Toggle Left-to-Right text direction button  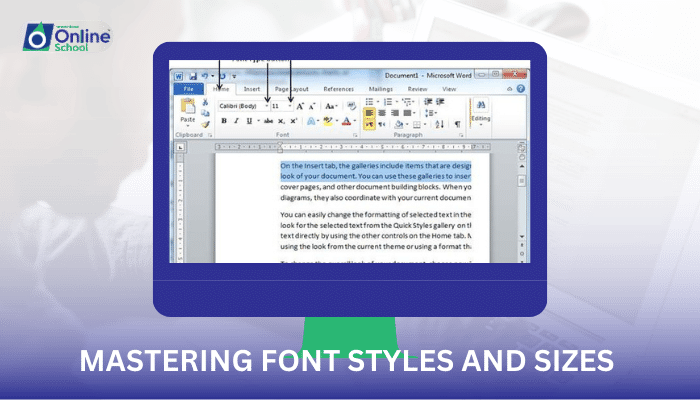pyautogui.click(x=369, y=125)
